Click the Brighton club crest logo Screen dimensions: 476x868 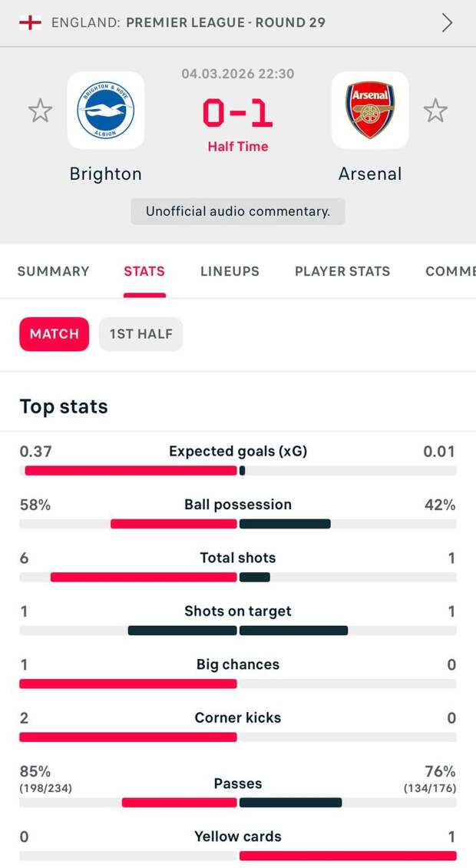tap(105, 111)
